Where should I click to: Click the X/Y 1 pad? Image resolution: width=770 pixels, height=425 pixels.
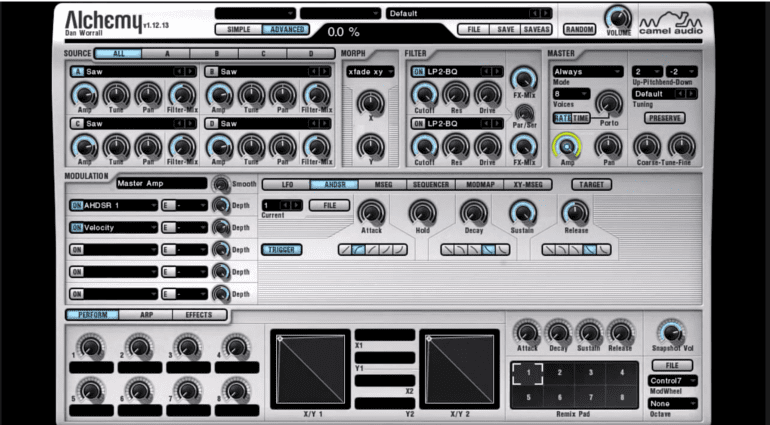click(x=310, y=368)
